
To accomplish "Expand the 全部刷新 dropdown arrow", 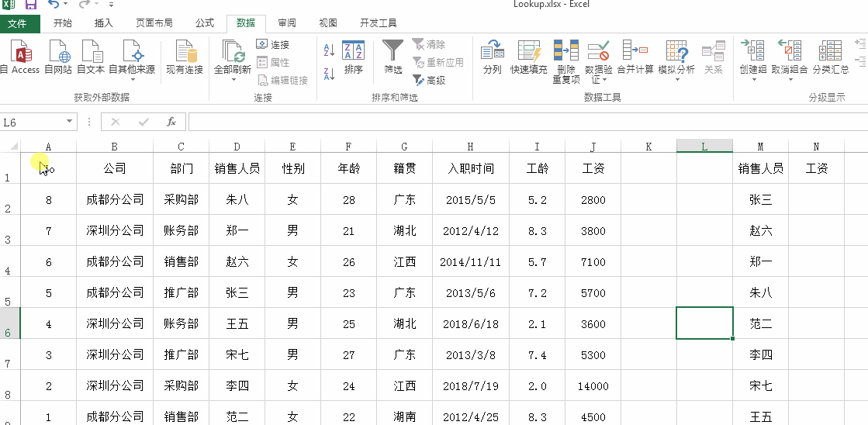I will [x=233, y=80].
